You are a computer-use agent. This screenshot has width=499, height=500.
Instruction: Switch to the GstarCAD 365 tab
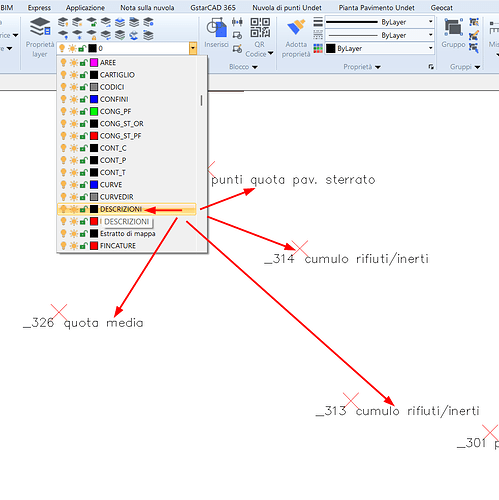pos(213,8)
